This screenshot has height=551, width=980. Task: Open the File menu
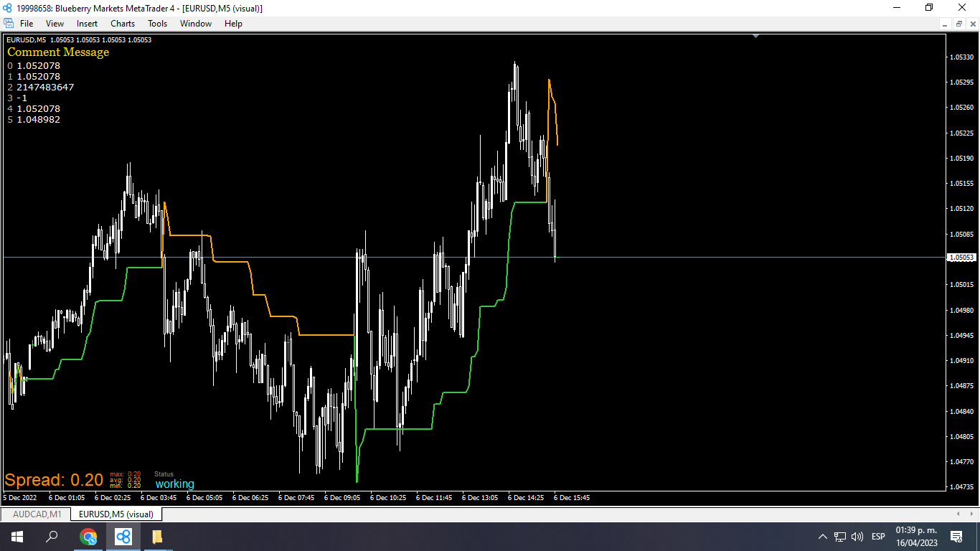pos(27,24)
